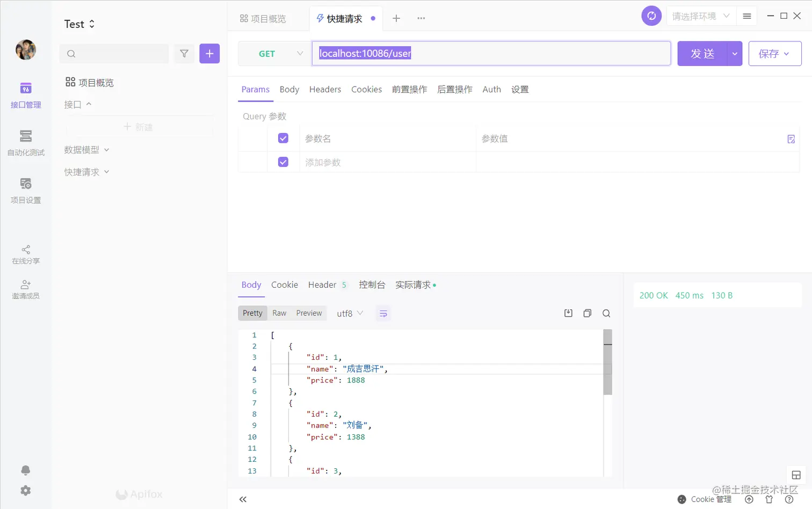Screen dimensions: 812x509
Task: Open 在线分享 in the sidebar
Action: pos(26,255)
